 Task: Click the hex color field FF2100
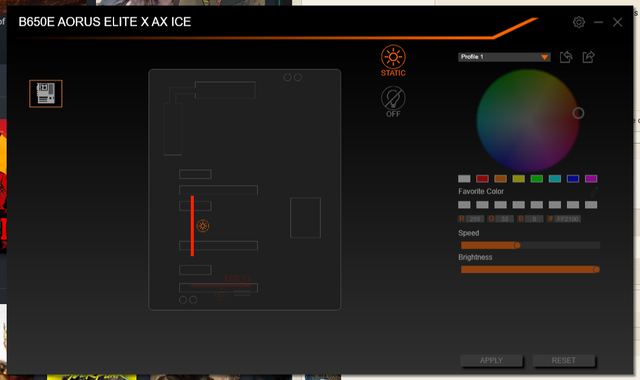coord(567,219)
